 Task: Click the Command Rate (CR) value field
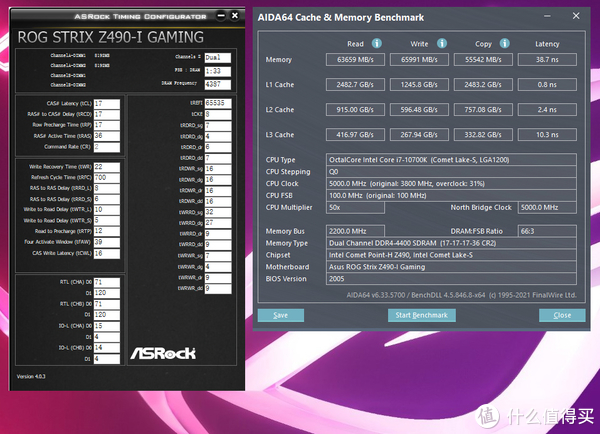[107, 147]
